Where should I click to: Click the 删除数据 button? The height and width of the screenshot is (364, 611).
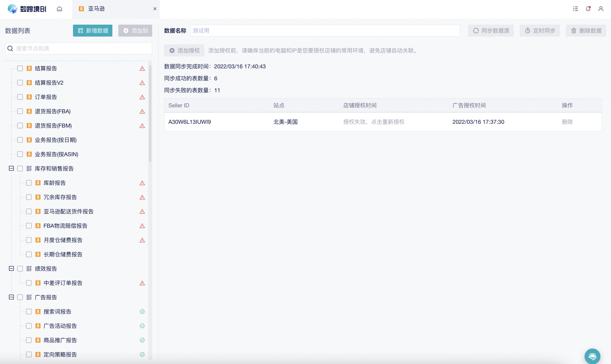[x=586, y=31]
